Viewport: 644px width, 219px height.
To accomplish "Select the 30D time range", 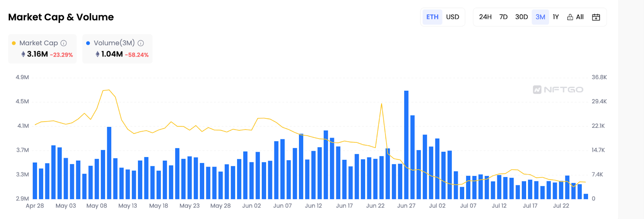I will tap(522, 17).
